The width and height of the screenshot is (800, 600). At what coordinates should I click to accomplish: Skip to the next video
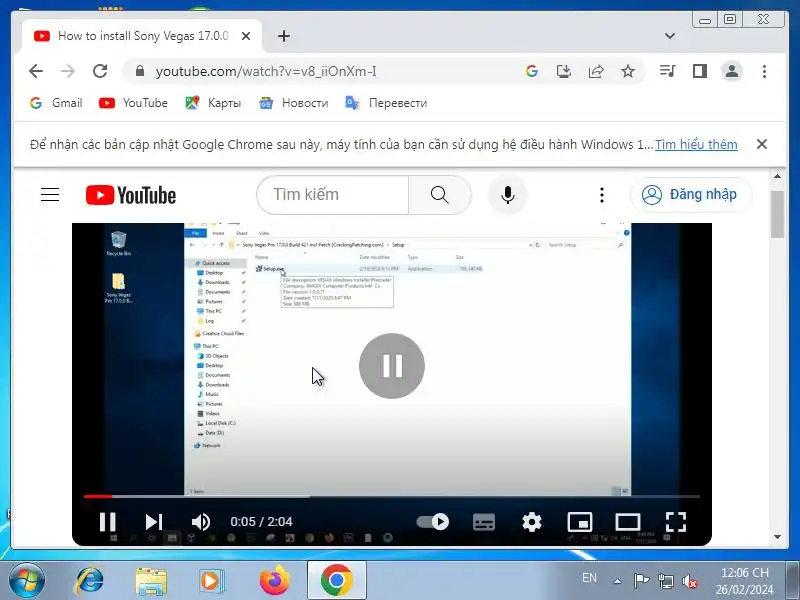tap(154, 522)
